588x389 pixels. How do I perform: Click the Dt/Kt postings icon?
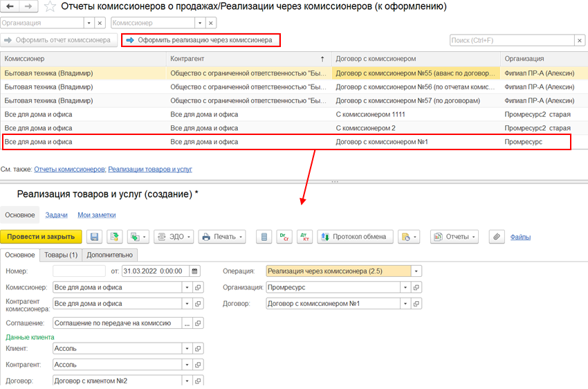point(305,237)
